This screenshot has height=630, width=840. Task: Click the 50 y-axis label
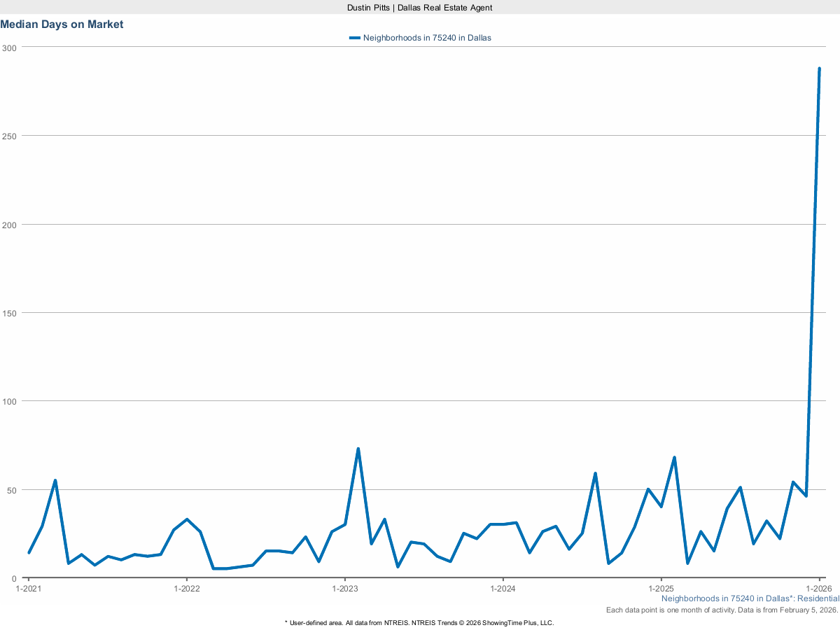coord(10,490)
